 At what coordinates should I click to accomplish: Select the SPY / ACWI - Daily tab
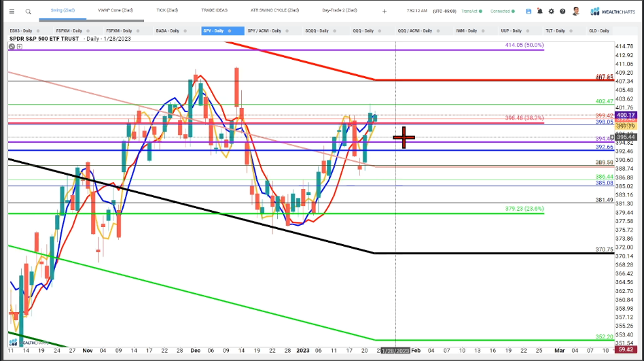point(264,31)
